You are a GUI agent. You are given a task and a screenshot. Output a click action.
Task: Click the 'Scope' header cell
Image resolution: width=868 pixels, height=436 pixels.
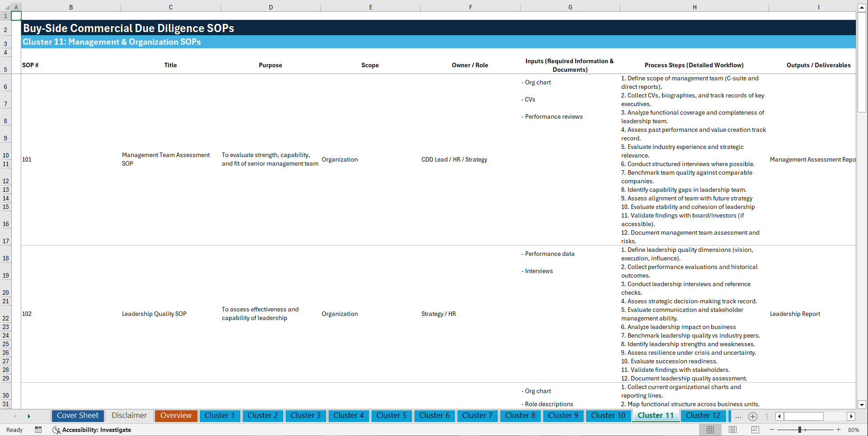[371, 65]
